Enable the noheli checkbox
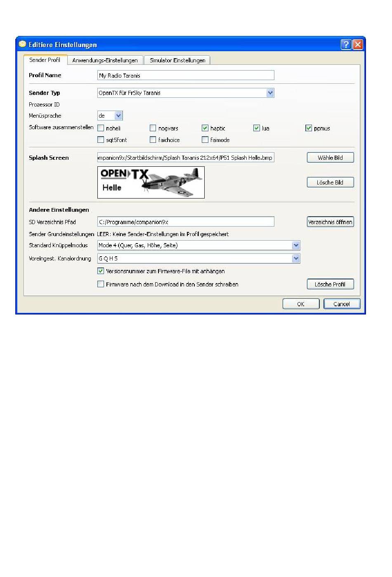The image size is (392, 577). 101,128
